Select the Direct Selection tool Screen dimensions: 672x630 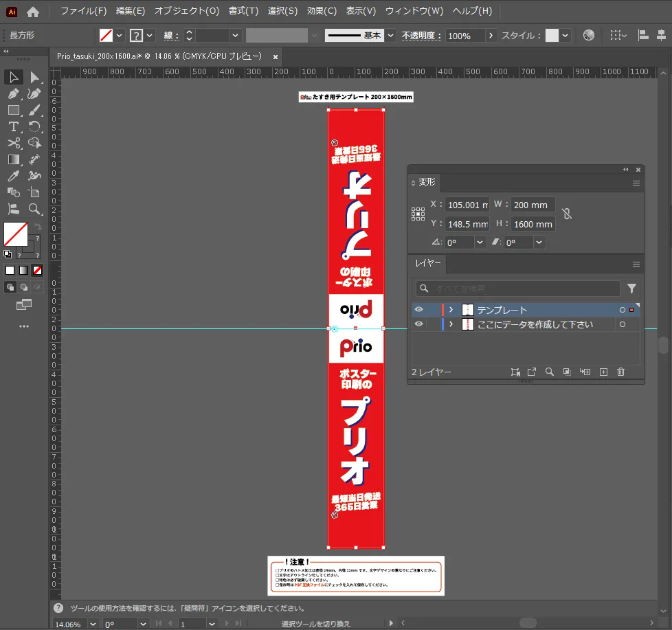pos(34,77)
